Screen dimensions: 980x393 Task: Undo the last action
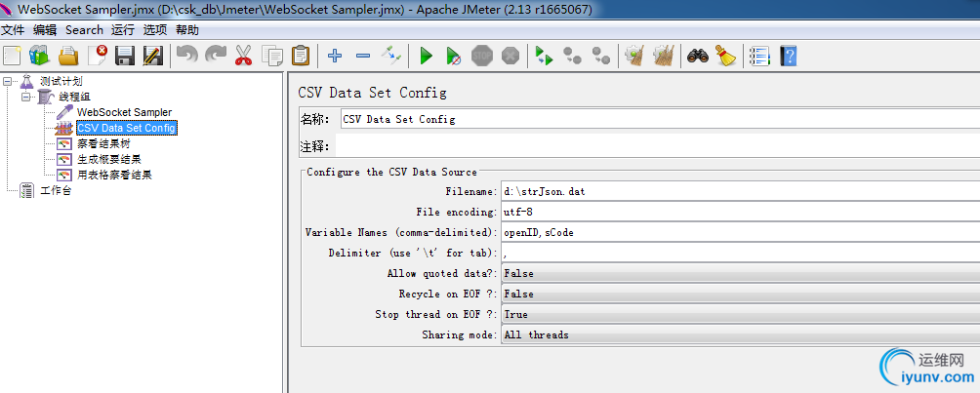(x=186, y=56)
